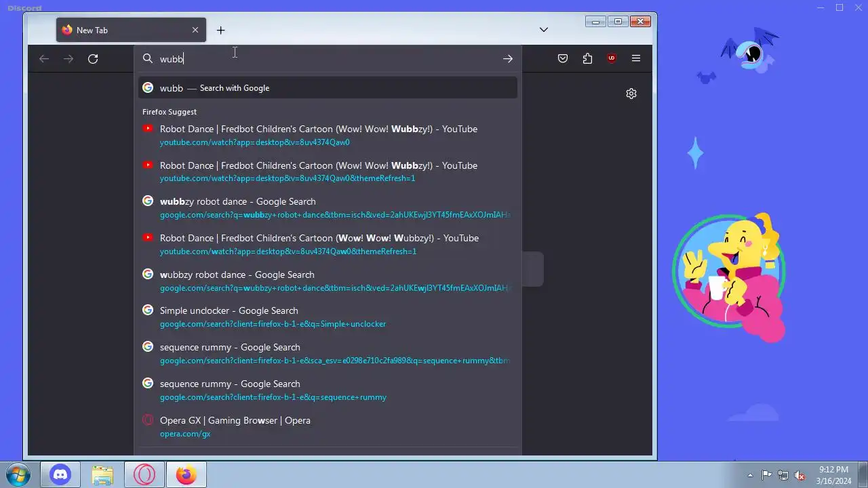
Task: Click the opera.com/gx URL text
Action: 185,434
